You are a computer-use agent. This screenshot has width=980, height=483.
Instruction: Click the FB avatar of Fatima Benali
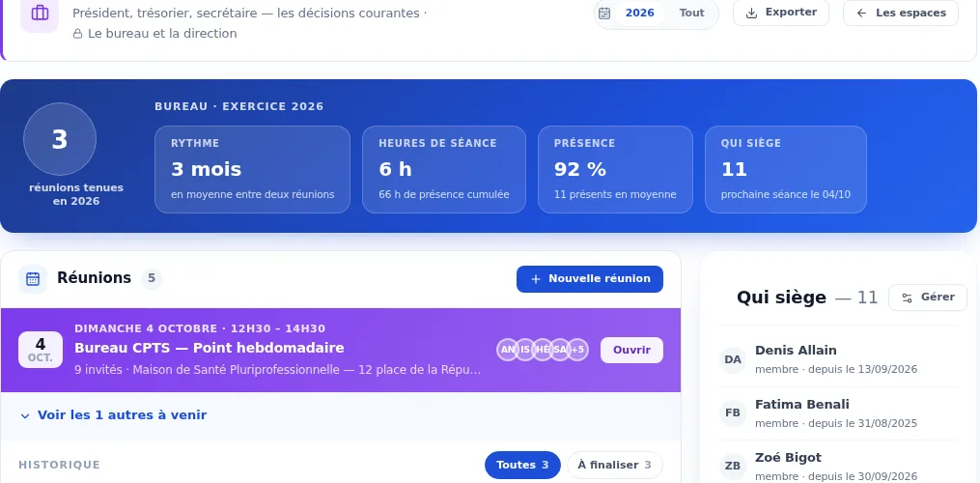(x=733, y=412)
